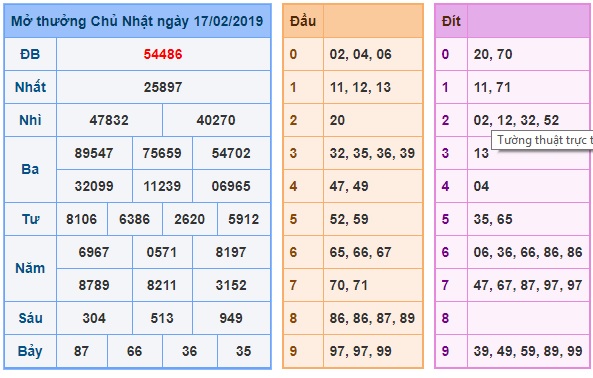
Task: Click Đít values '20, 70'
Action: [493, 54]
